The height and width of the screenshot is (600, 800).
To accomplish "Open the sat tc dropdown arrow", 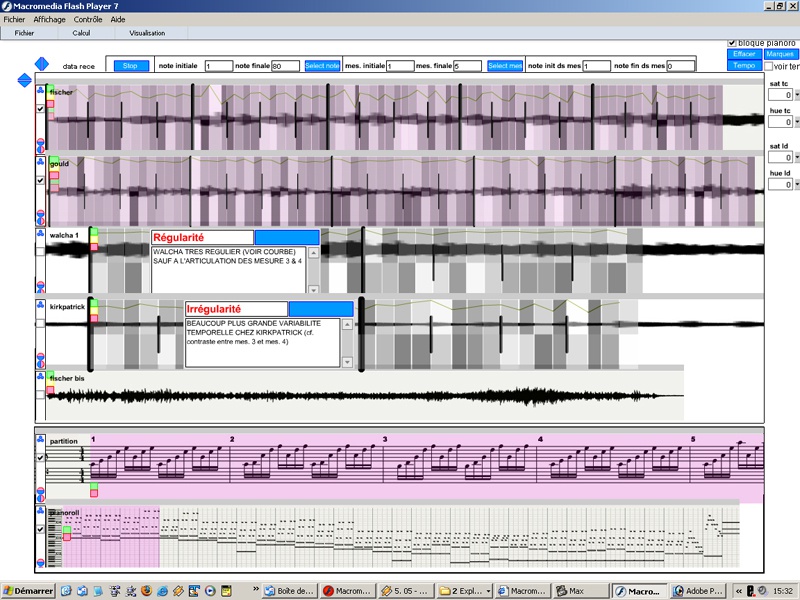I will click(796, 96).
